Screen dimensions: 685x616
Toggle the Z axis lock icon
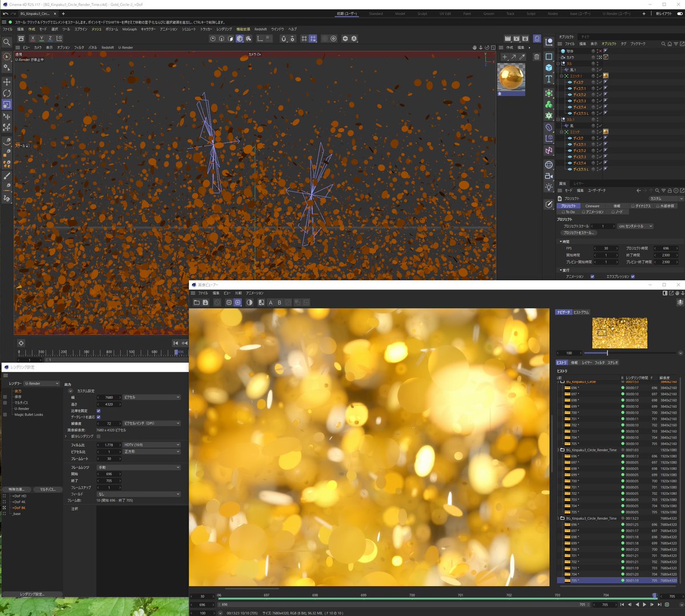coord(50,38)
